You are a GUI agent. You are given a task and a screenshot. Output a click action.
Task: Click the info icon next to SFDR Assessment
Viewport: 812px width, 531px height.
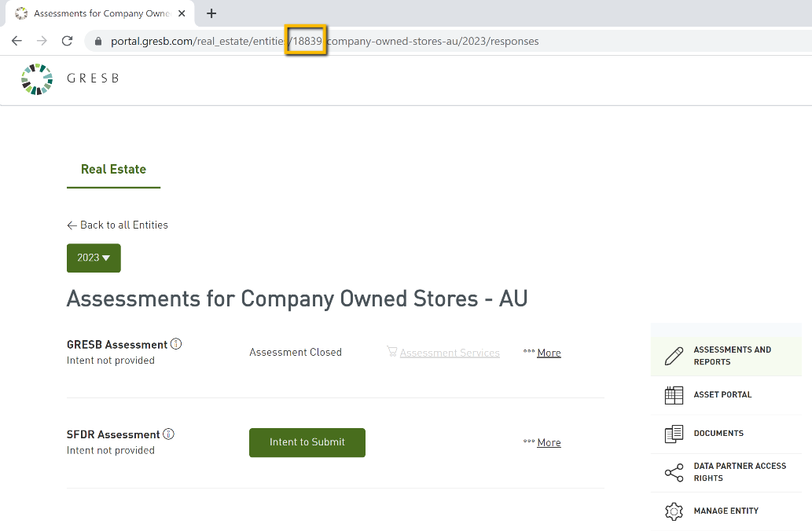pyautogui.click(x=168, y=434)
